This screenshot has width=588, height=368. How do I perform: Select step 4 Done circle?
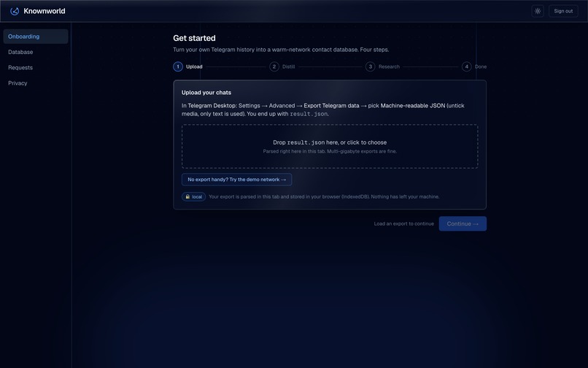click(466, 66)
